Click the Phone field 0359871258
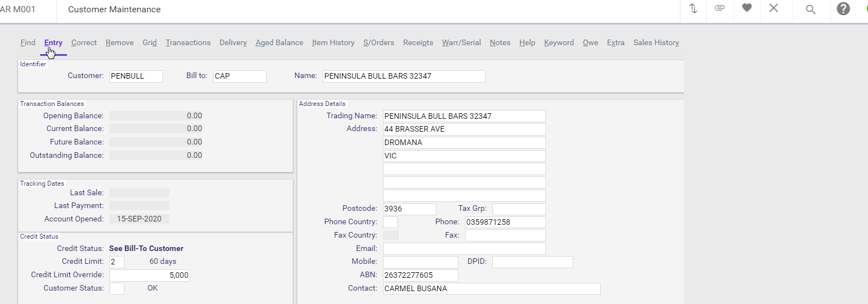Screen dimensions: 868x304 pos(505,222)
